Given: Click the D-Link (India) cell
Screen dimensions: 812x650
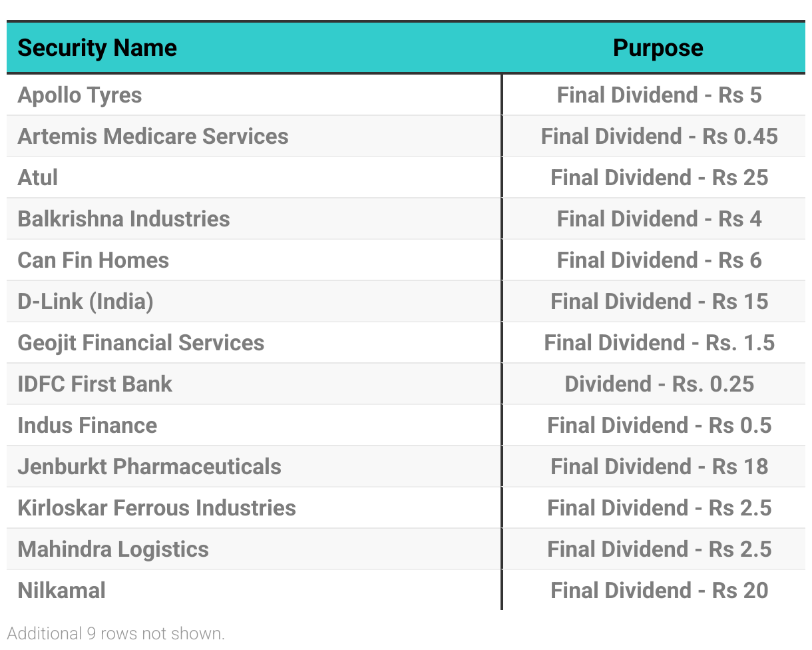Looking at the screenshot, I should pos(86,302).
